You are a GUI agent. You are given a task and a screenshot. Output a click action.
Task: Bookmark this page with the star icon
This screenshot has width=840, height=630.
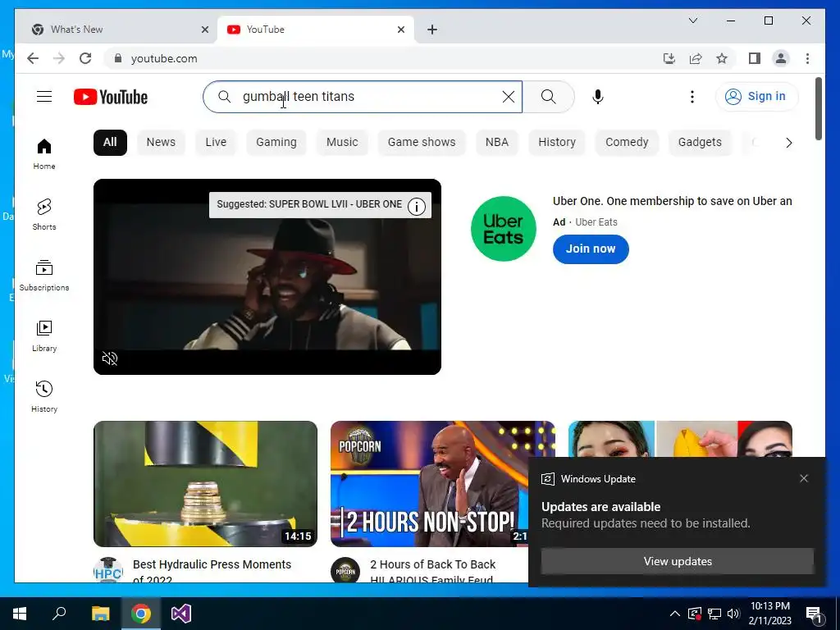[x=722, y=58]
